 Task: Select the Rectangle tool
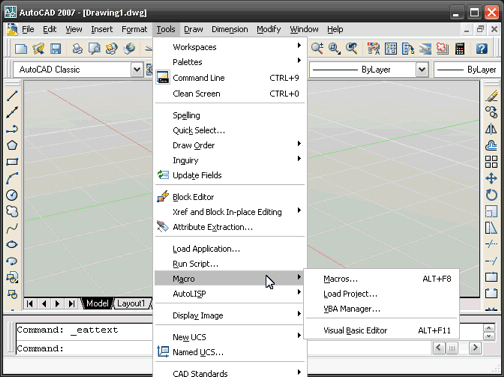(12, 162)
